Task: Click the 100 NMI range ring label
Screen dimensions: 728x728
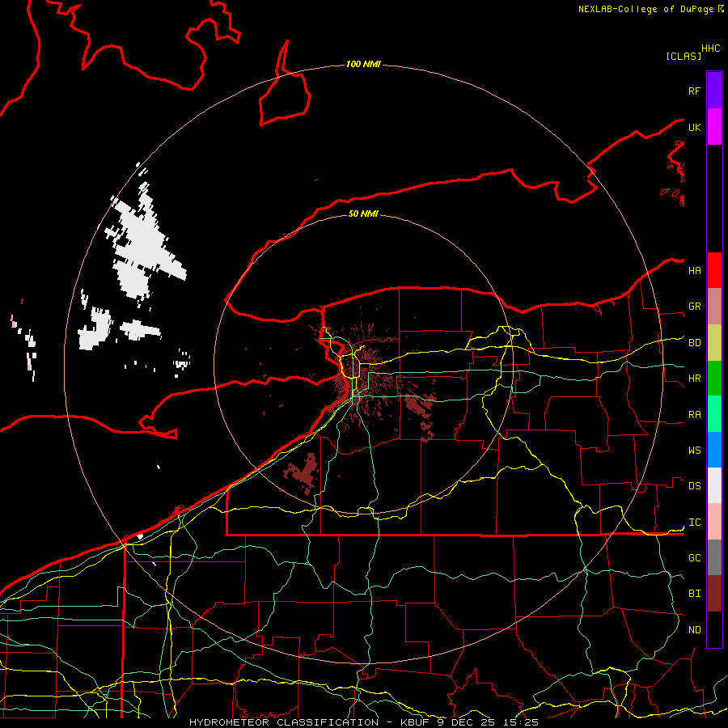Action: coord(363,64)
